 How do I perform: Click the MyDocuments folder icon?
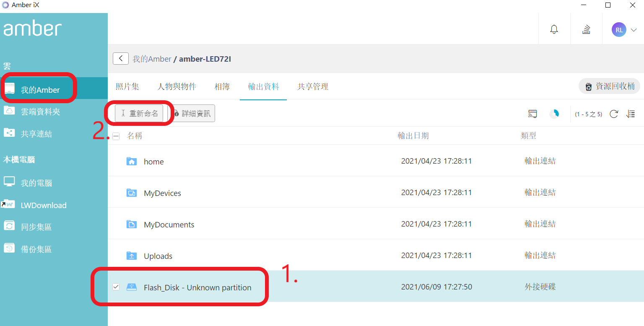[x=132, y=224]
